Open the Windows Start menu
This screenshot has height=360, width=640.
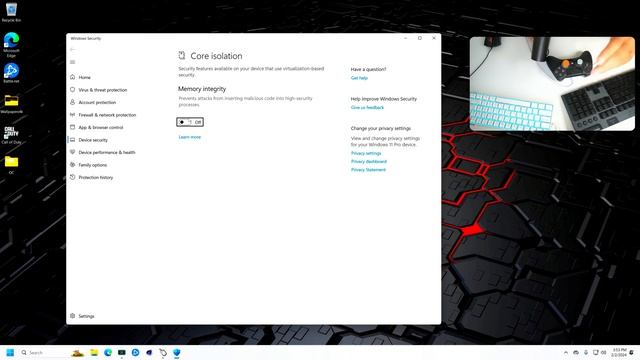click(x=10, y=352)
